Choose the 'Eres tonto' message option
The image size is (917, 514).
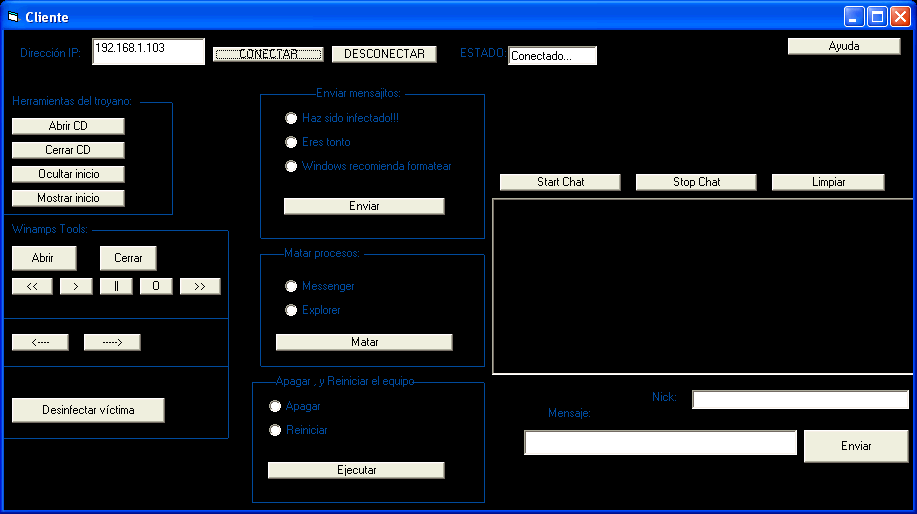click(291, 142)
